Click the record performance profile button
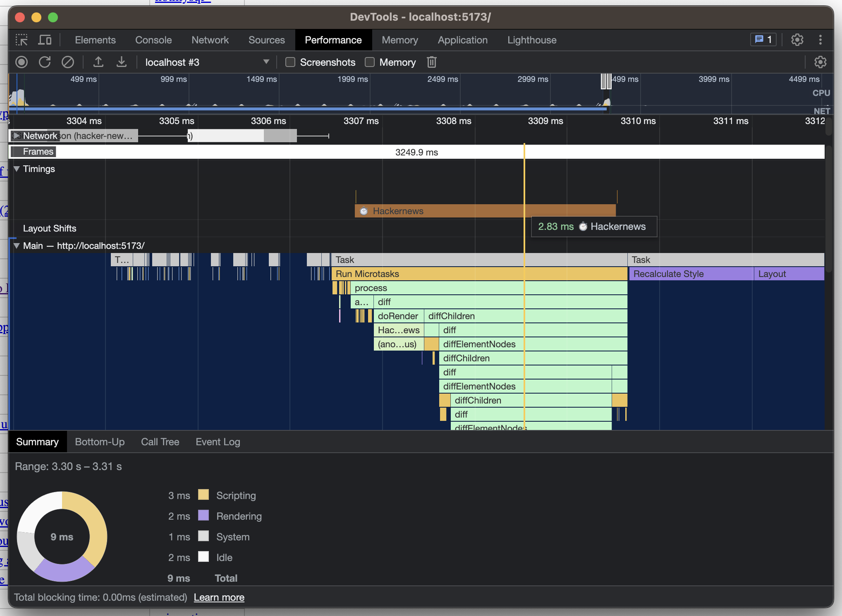 (22, 62)
